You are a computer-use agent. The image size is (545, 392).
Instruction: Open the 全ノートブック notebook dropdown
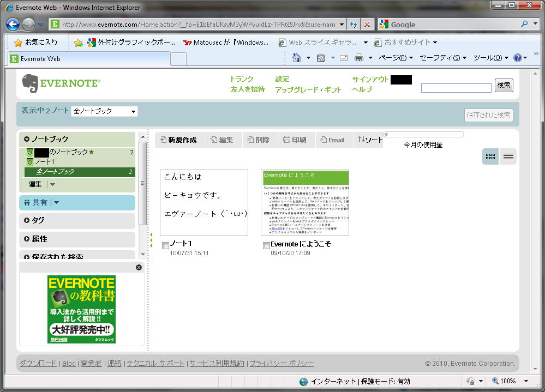104,111
